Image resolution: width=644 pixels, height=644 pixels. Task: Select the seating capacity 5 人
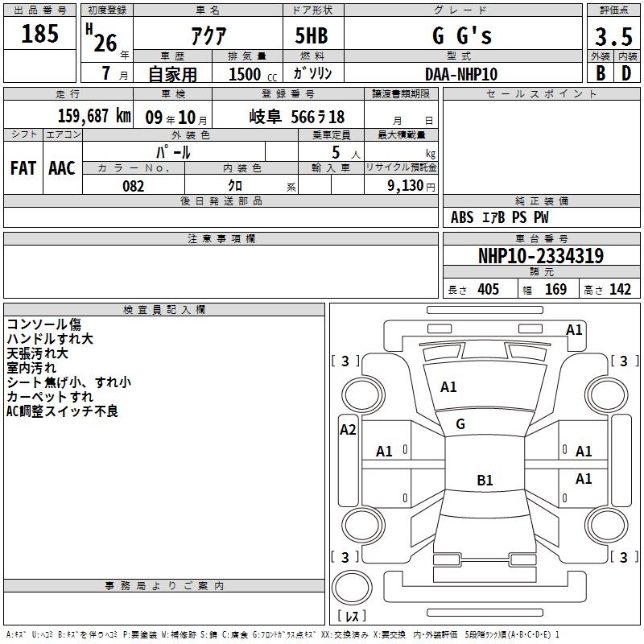click(346, 153)
